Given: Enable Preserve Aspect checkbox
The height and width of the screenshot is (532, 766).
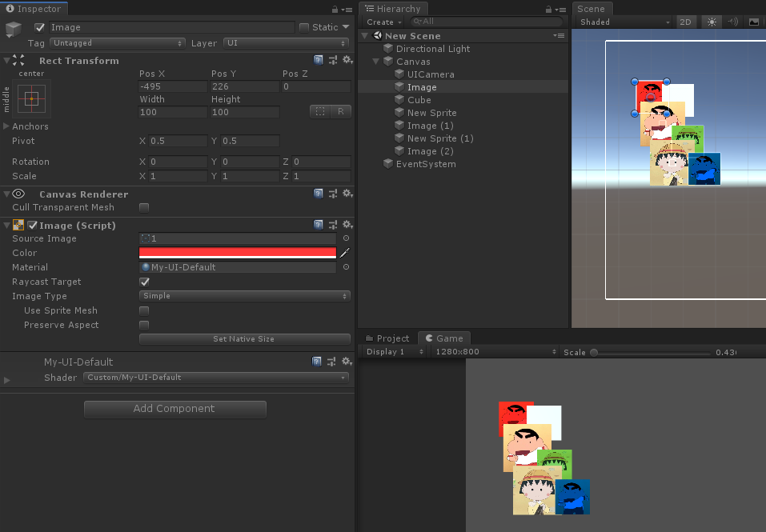Looking at the screenshot, I should pyautogui.click(x=144, y=325).
